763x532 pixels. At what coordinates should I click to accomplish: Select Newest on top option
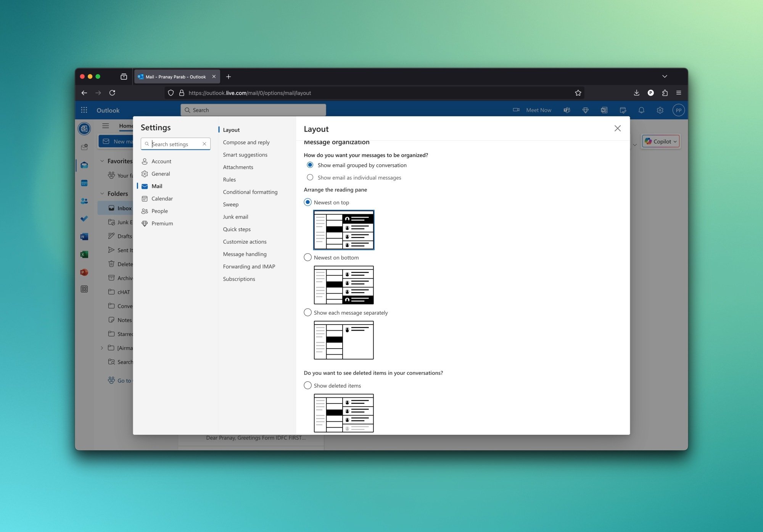pos(307,202)
